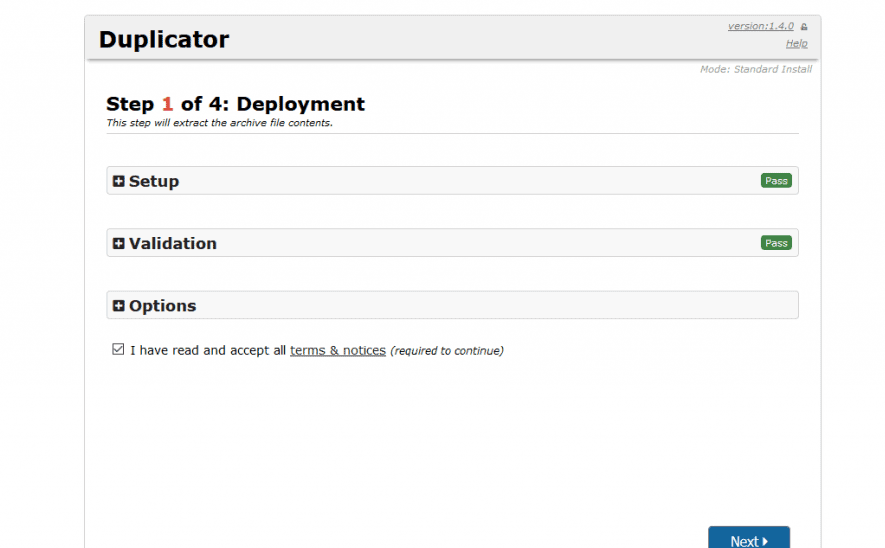Screen dimensions: 885x548
Task: Click the green Pass badge on Setup
Action: tap(775, 181)
